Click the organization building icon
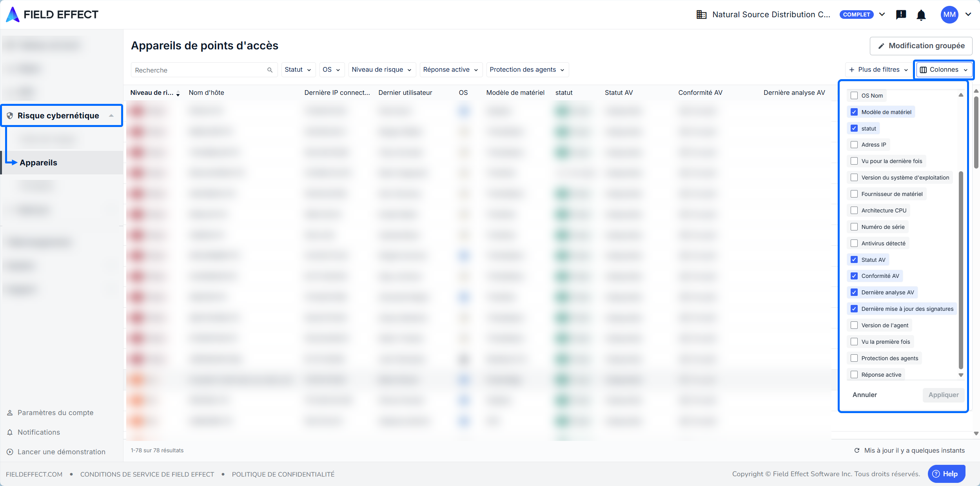The height and width of the screenshot is (486, 980). coord(701,15)
